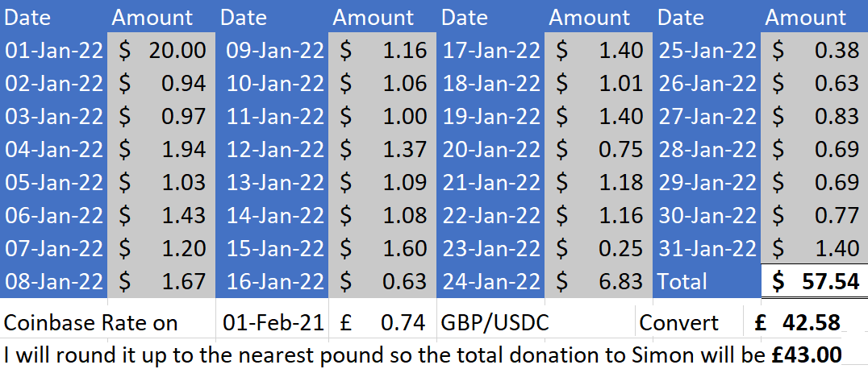868x369 pixels.
Task: Click the £43.00 final donation amount
Action: click(x=807, y=354)
